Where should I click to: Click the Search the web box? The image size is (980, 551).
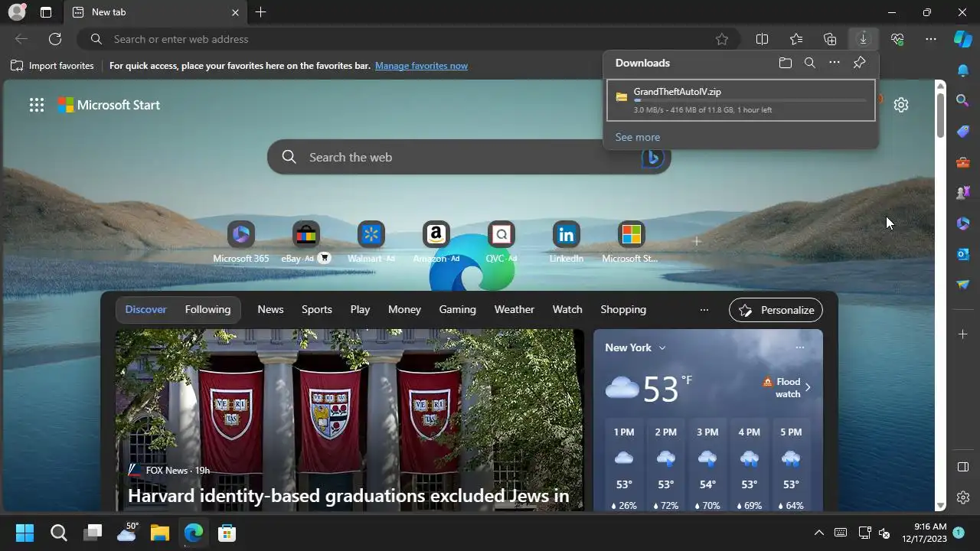pos(469,157)
